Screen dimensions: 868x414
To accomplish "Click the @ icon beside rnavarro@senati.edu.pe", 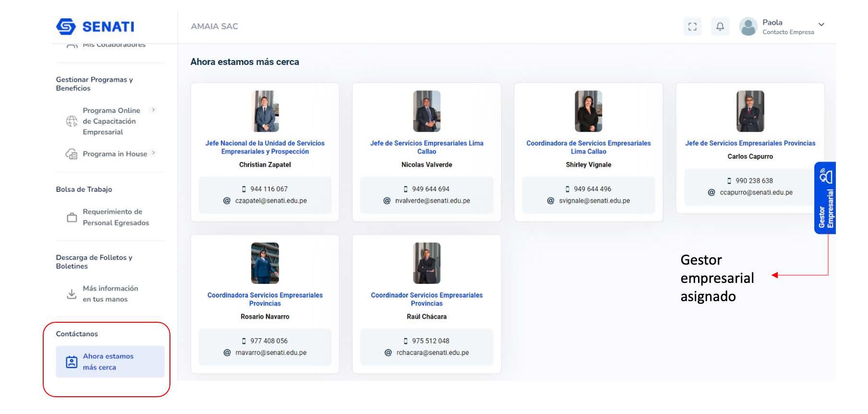I will (227, 353).
